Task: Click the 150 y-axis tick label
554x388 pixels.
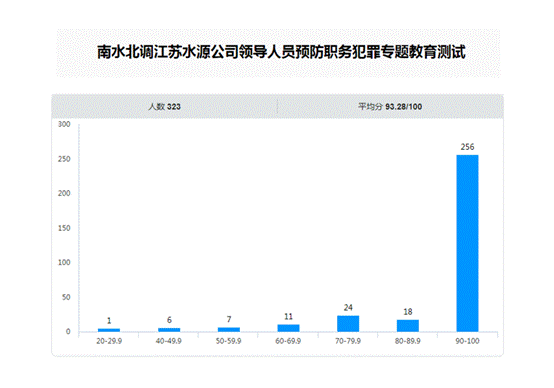Action: coord(64,228)
